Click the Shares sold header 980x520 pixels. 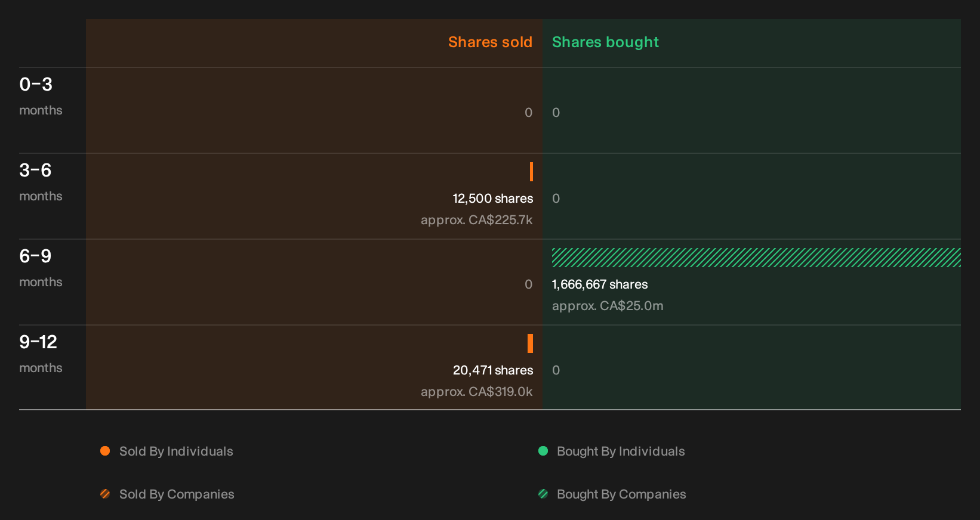490,42
